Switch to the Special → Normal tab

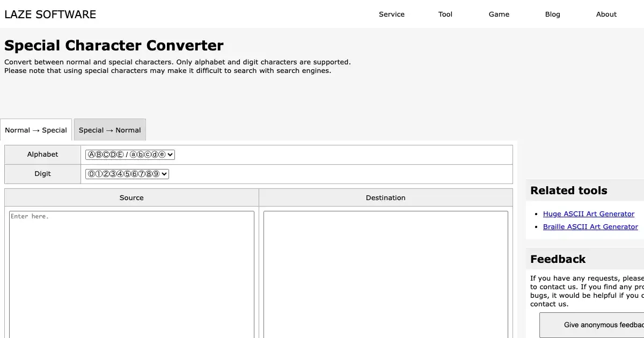click(x=110, y=130)
